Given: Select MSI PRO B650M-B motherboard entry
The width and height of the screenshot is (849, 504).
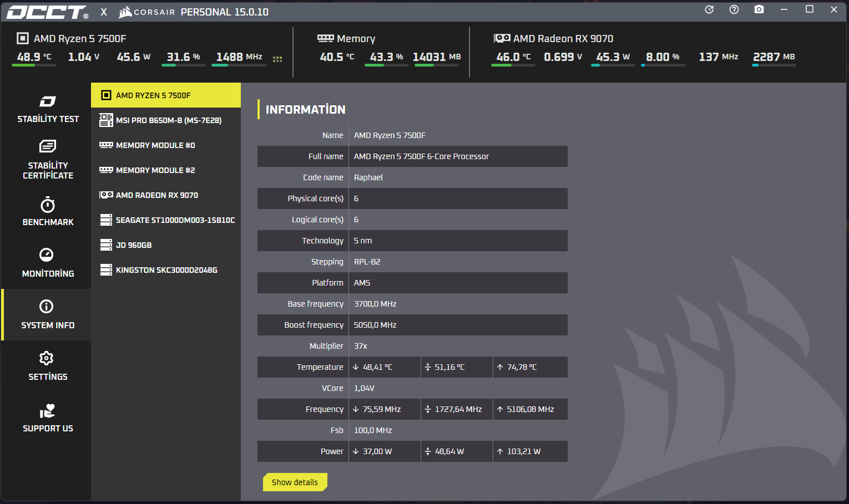Looking at the screenshot, I should pos(166,120).
